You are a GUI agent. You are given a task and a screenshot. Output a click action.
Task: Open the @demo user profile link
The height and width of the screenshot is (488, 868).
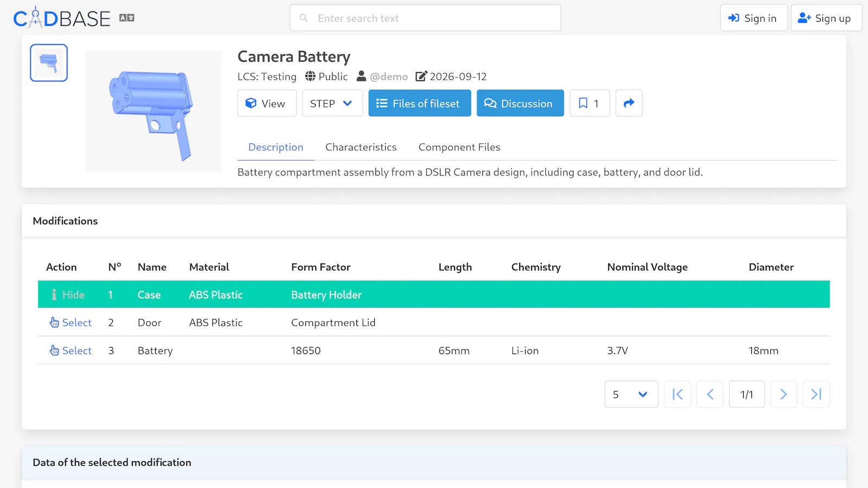coord(388,76)
